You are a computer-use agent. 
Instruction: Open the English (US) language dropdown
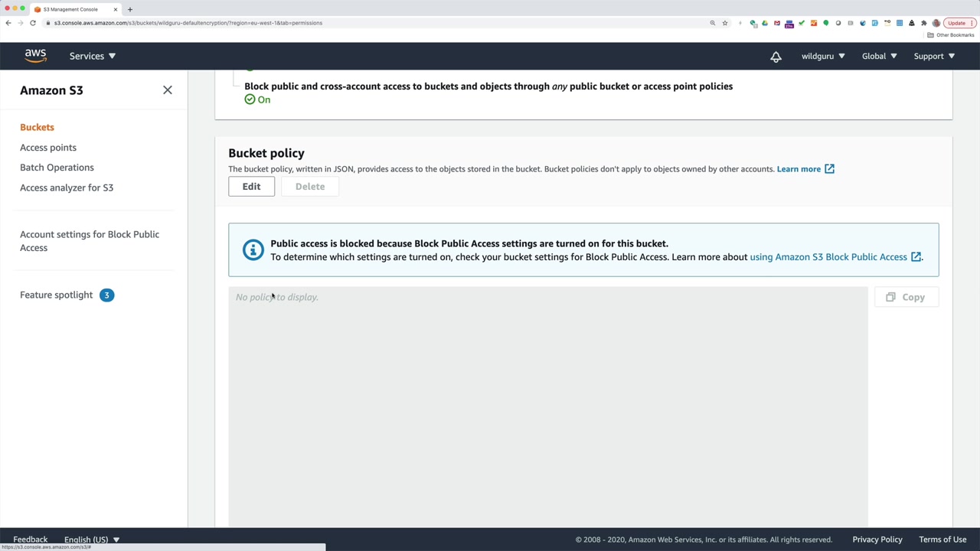(x=92, y=540)
